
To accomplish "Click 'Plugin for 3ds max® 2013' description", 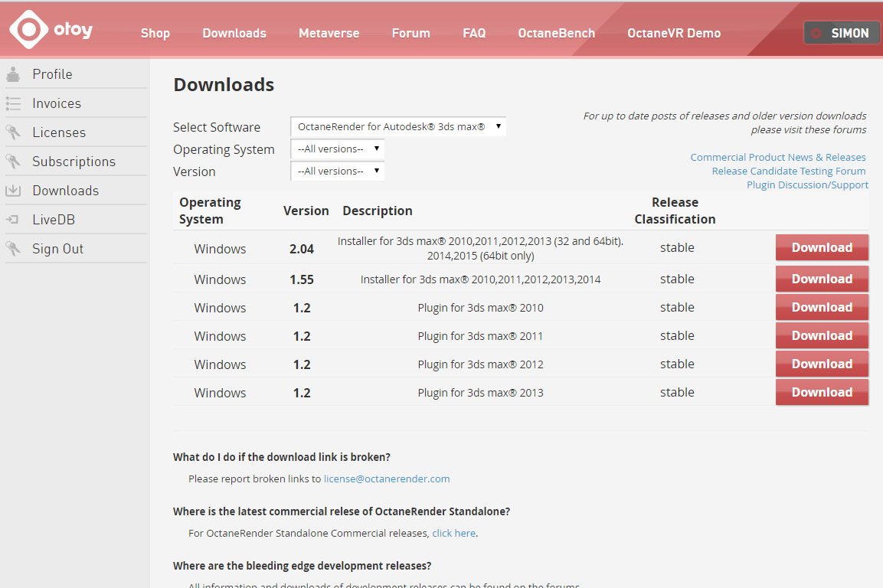I will click(x=480, y=393).
